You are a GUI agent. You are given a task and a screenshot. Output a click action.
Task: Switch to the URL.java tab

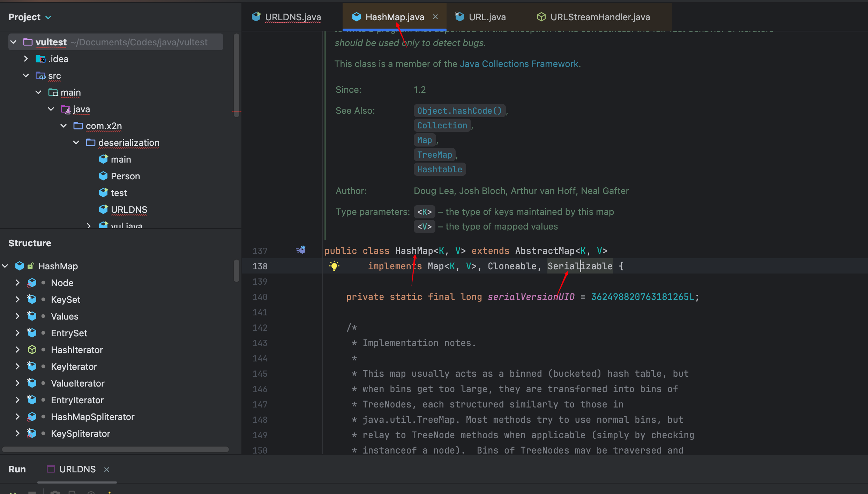pos(480,17)
